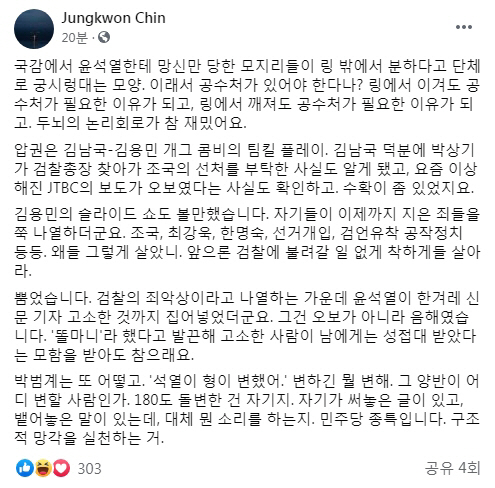The width and height of the screenshot is (495, 488).
Task: Click the blue thumbs-up Like reaction icon
Action: pyautogui.click(x=24, y=468)
